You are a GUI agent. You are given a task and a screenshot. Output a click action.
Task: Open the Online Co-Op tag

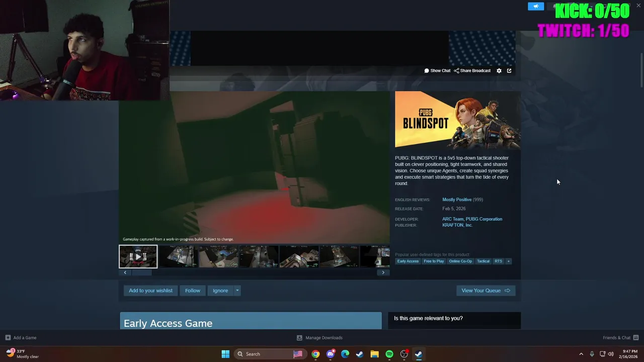(x=460, y=261)
